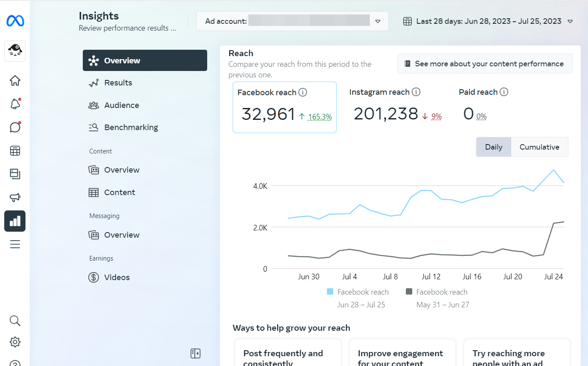Select the Facebook reach card

(x=284, y=107)
